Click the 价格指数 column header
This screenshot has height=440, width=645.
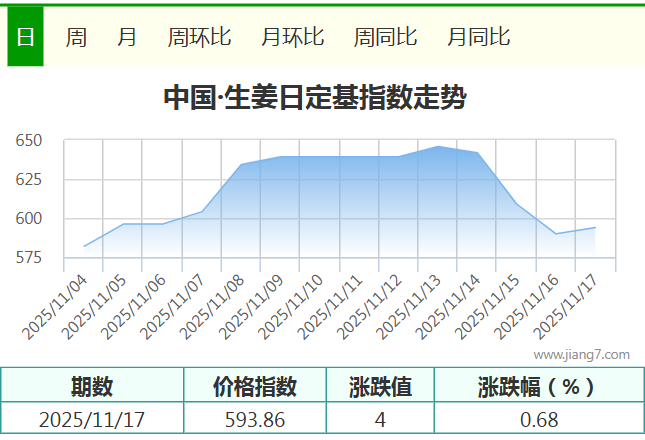255,386
